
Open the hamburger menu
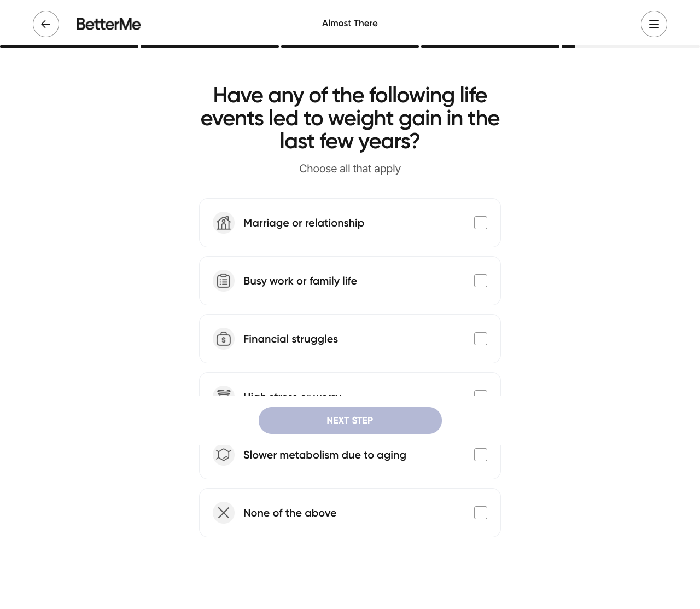(x=654, y=24)
